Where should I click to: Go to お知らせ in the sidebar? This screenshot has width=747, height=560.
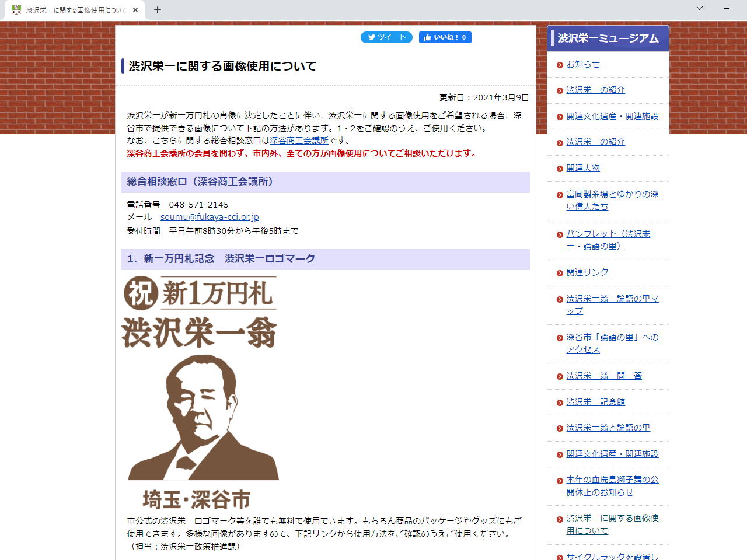point(583,64)
